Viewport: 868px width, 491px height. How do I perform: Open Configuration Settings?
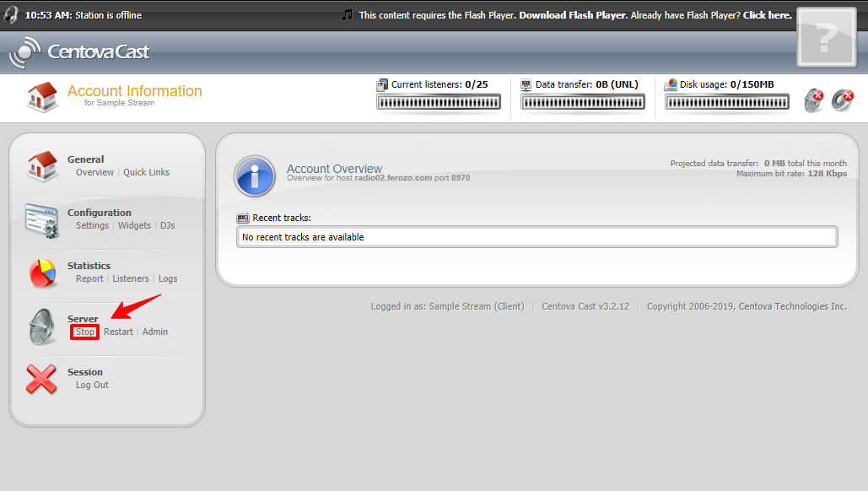point(93,225)
